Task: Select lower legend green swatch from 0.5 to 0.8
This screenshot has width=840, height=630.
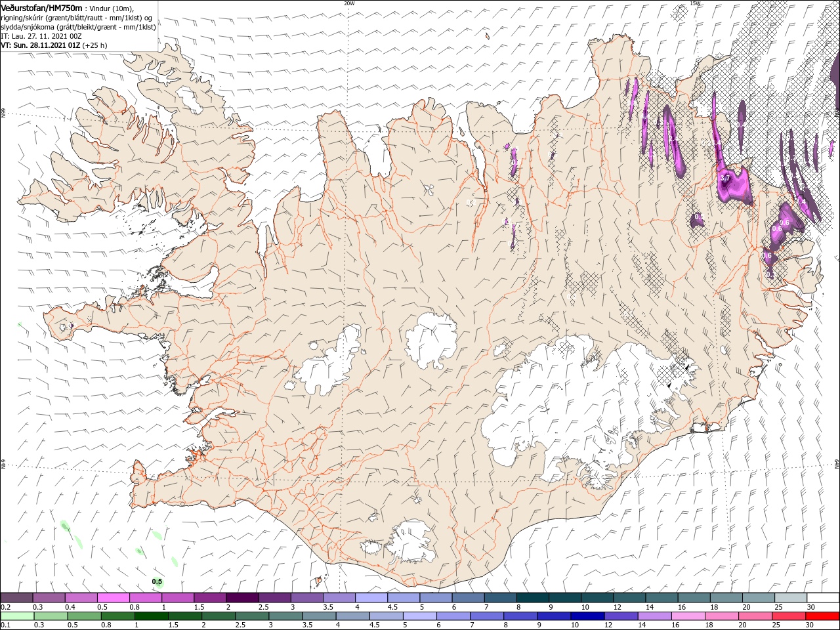Action: click(84, 616)
